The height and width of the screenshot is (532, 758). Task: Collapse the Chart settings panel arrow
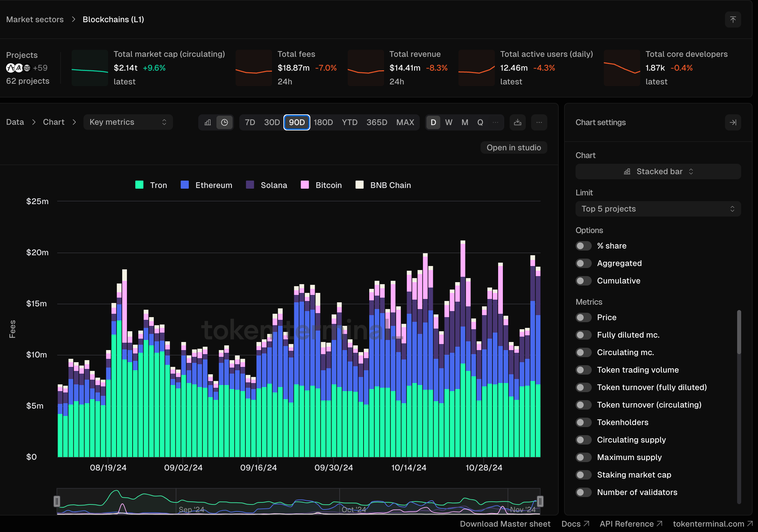(x=733, y=122)
